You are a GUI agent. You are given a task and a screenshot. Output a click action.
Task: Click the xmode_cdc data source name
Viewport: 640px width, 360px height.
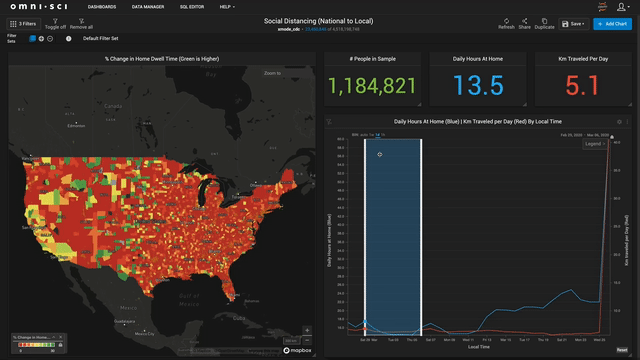pyautogui.click(x=289, y=29)
